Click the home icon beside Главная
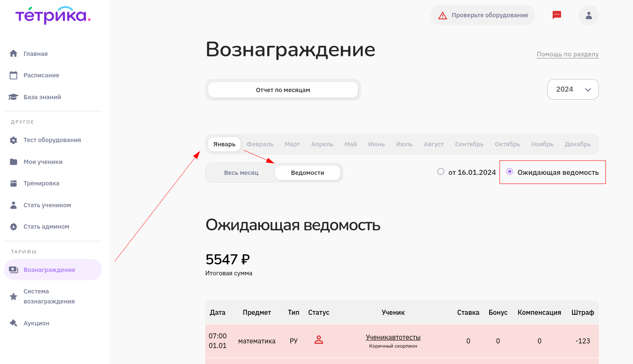633x364 pixels. coord(13,53)
